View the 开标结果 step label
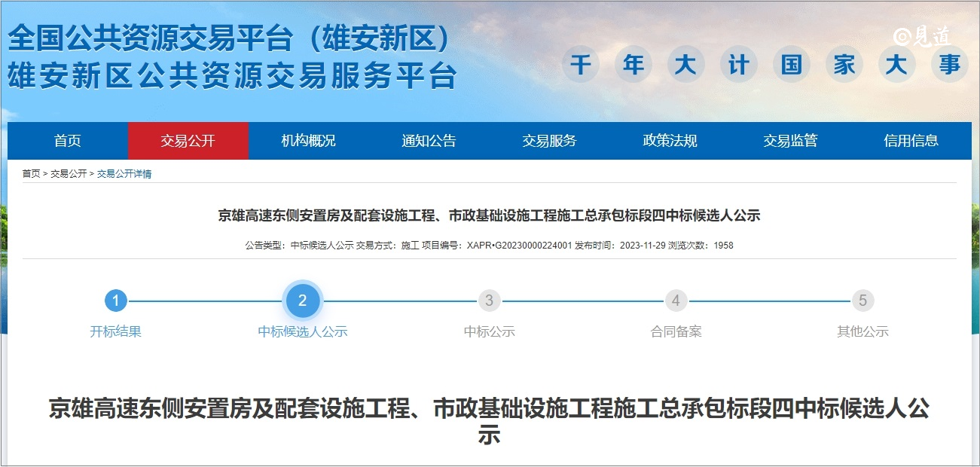980x467 pixels. tap(115, 331)
